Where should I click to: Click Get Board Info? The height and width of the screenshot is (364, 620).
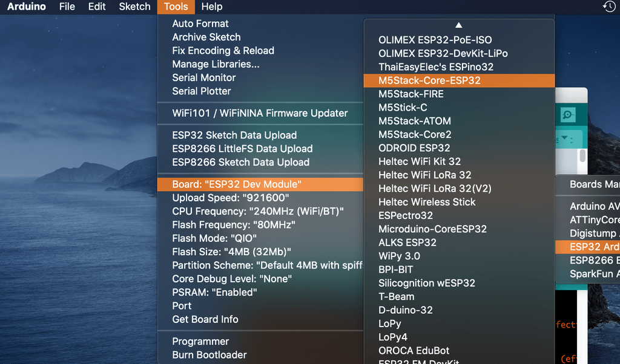tap(260, 319)
